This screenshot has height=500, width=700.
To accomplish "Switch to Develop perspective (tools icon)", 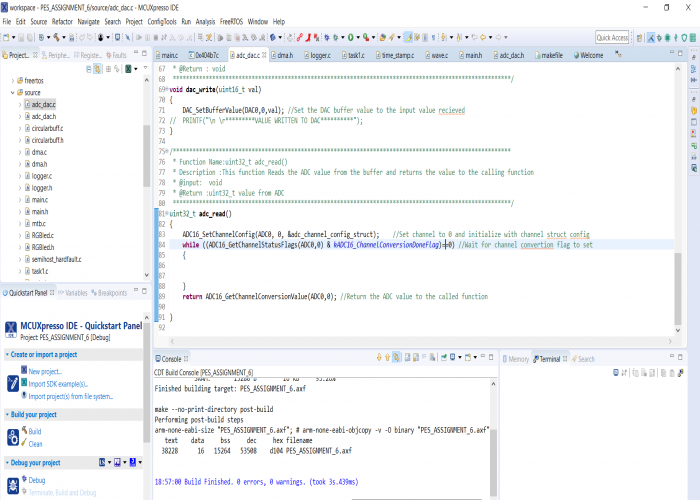I will pos(651,38).
